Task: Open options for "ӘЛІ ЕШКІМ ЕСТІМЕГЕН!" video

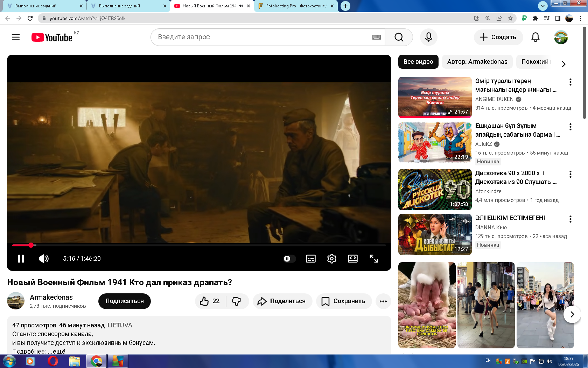Action: (x=570, y=219)
